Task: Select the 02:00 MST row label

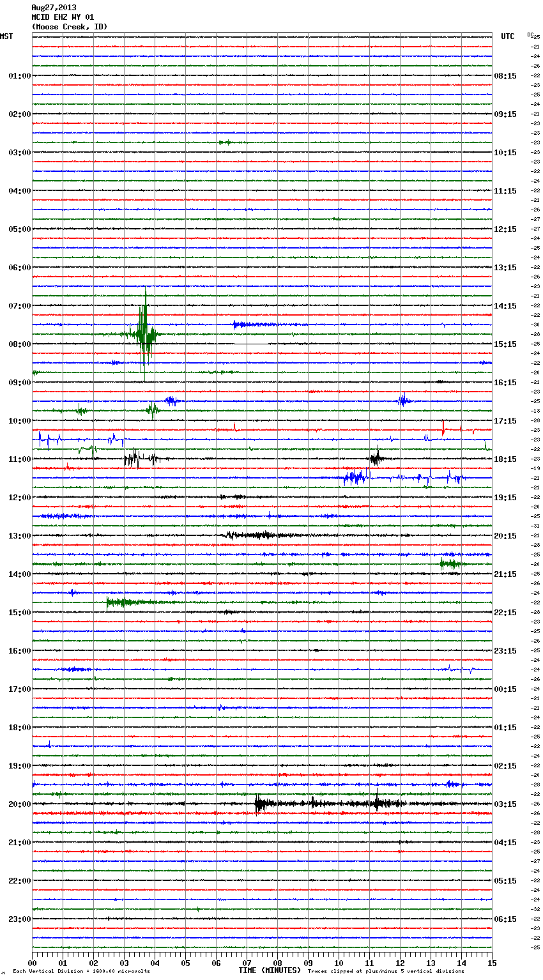Action: [x=19, y=114]
